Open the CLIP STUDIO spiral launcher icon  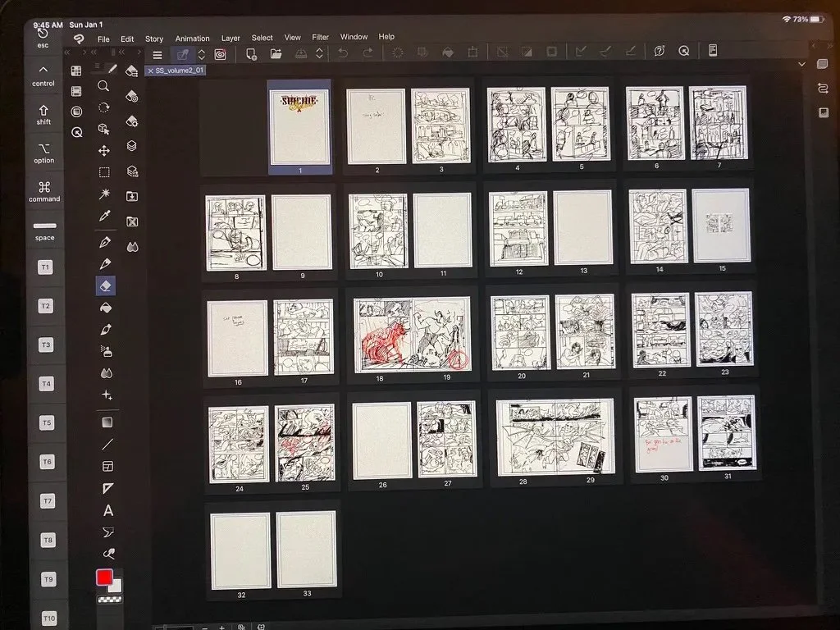[220, 54]
